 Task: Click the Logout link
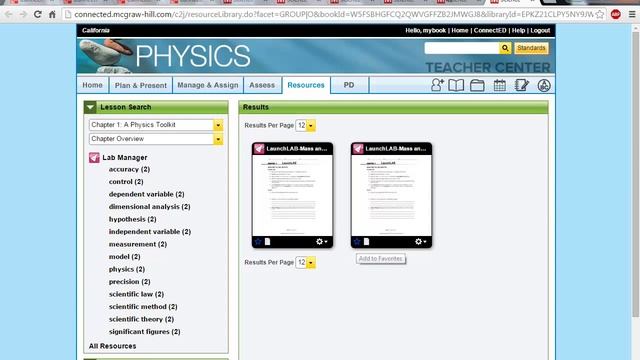540,31
